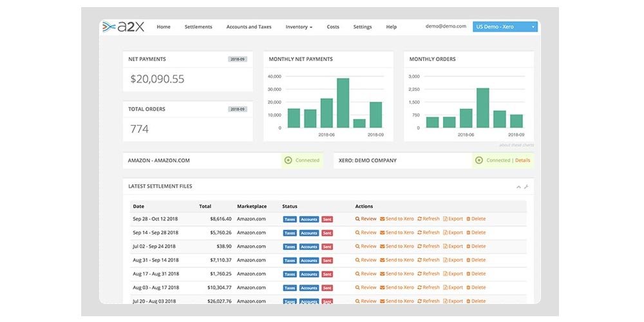The height and width of the screenshot is (322, 644).
Task: Send Jul 02 - Sep 24 2018 settlement to Xero
Action: [397, 247]
